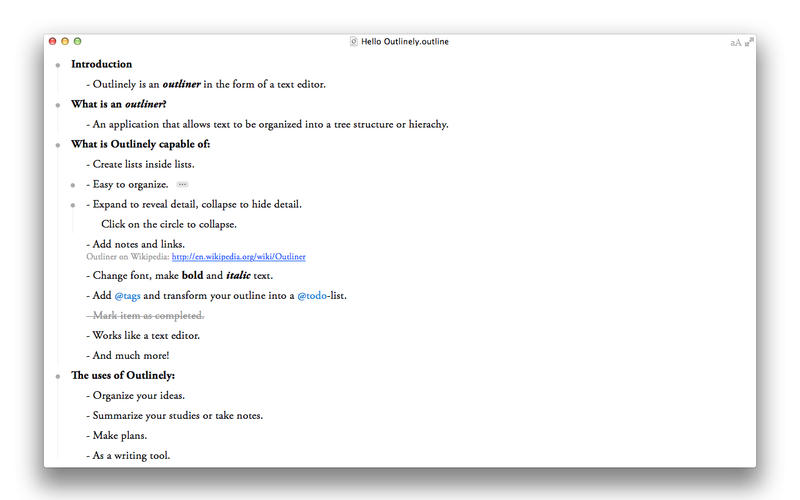Click 'What is Outlinely capable of:' heading
The height and width of the screenshot is (500, 800).
tap(140, 144)
